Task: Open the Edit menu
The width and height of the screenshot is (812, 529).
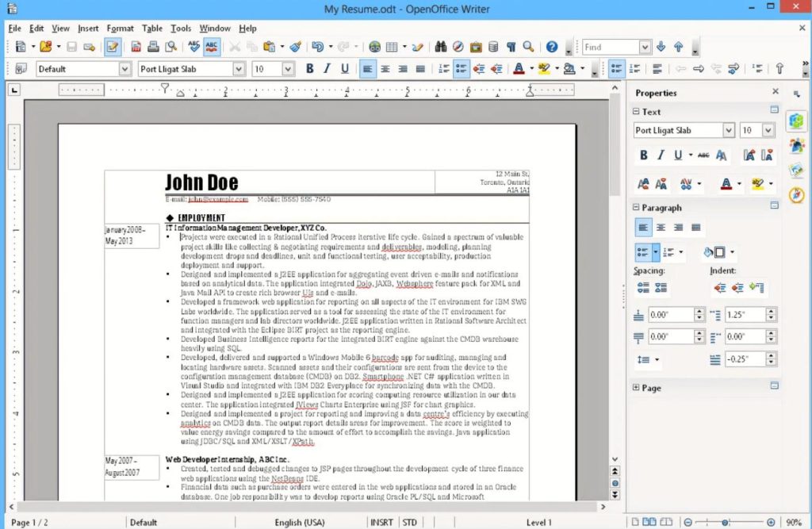Action: (x=36, y=29)
